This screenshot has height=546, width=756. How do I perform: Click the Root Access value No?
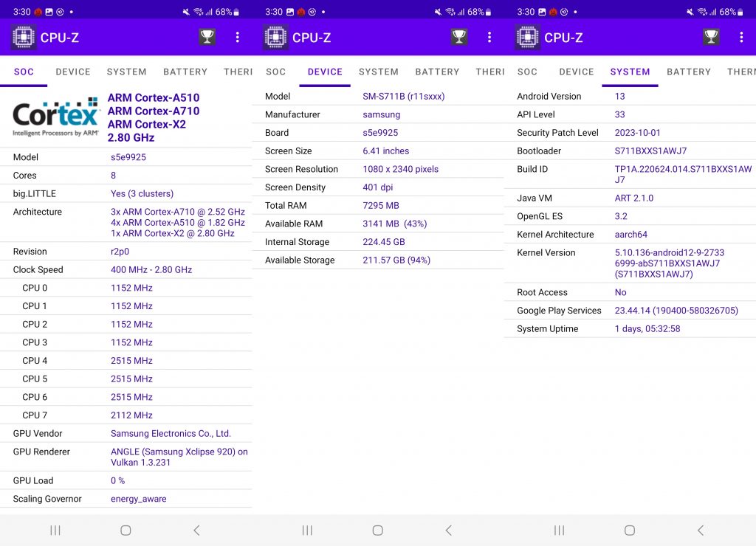[620, 292]
